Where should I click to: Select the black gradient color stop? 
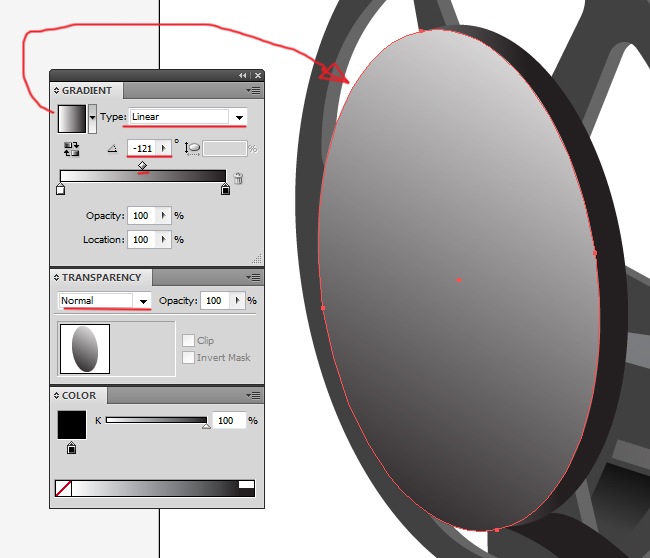tap(225, 190)
